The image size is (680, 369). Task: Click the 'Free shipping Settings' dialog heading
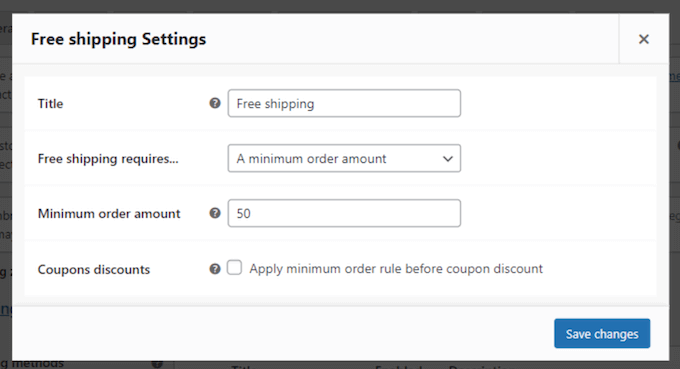[118, 39]
